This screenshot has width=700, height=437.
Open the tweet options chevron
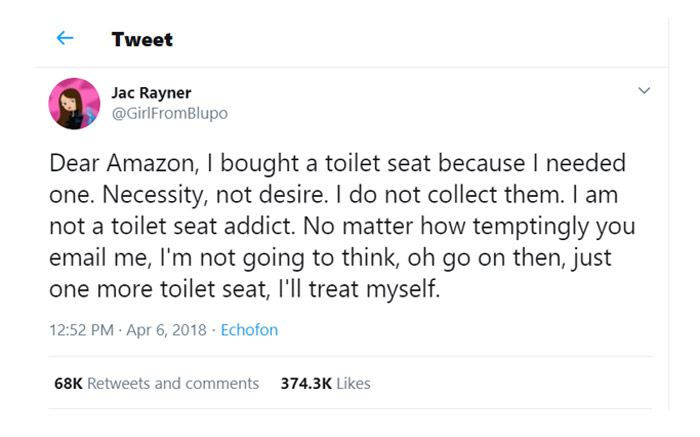[x=645, y=91]
